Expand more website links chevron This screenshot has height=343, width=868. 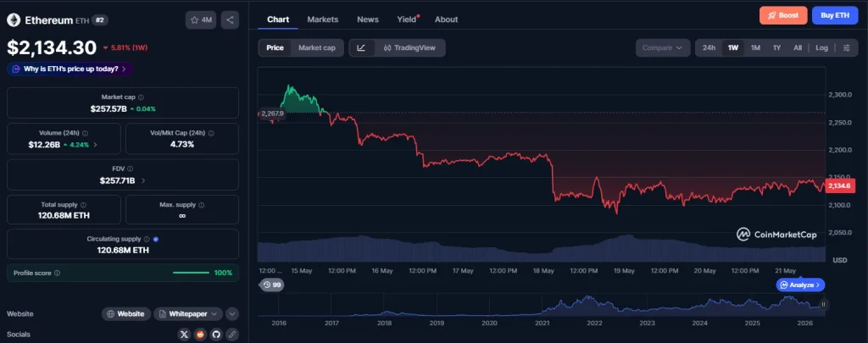pyautogui.click(x=232, y=313)
